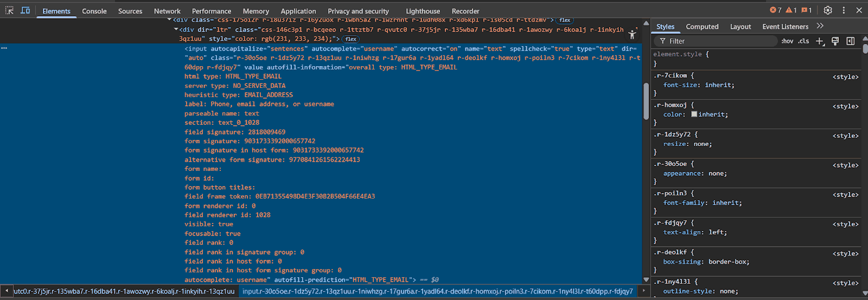Image resolution: width=868 pixels, height=300 pixels.
Task: Toggle the flex badge on the dir=ltr div
Action: click(x=351, y=39)
